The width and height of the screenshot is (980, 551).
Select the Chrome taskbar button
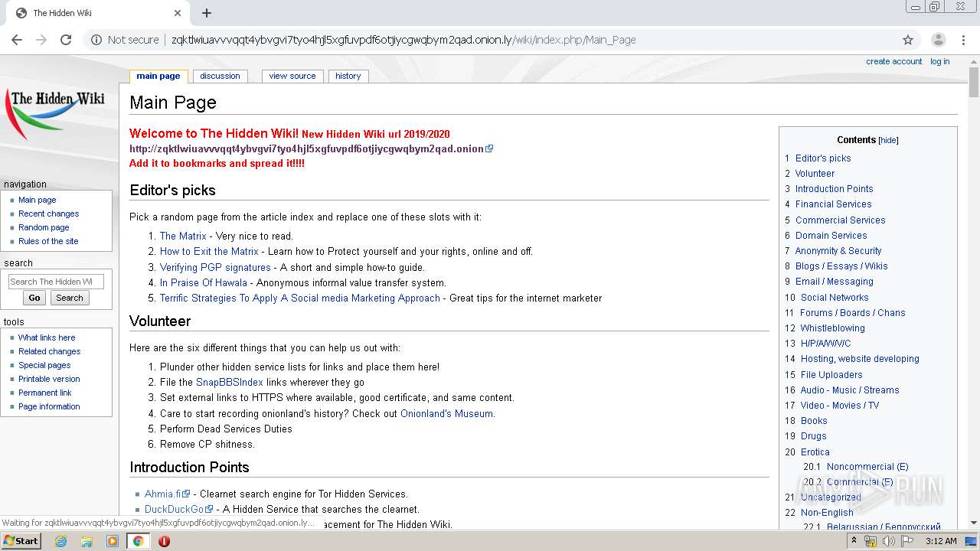click(138, 541)
